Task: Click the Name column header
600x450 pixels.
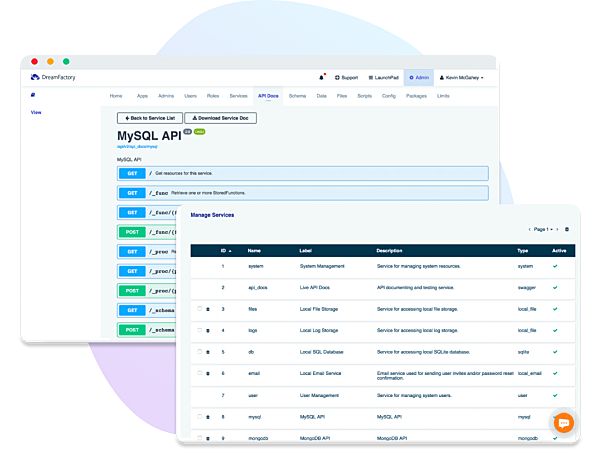Action: [x=254, y=251]
